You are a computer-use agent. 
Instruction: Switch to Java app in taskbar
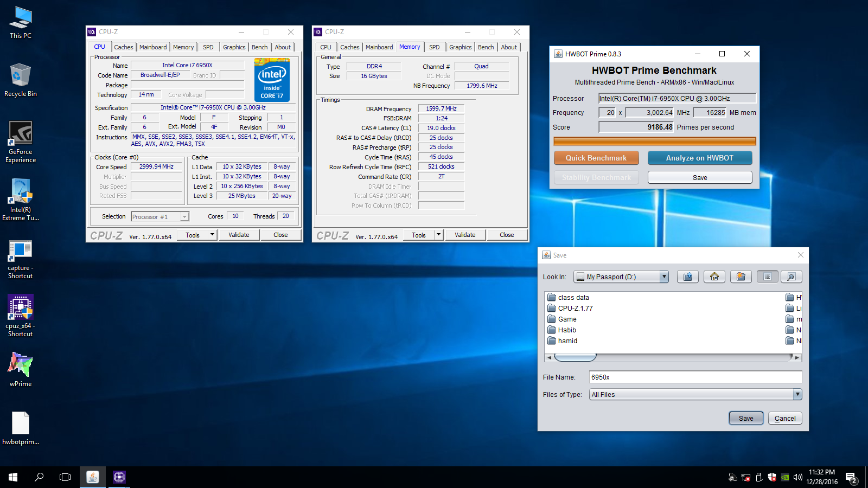93,477
